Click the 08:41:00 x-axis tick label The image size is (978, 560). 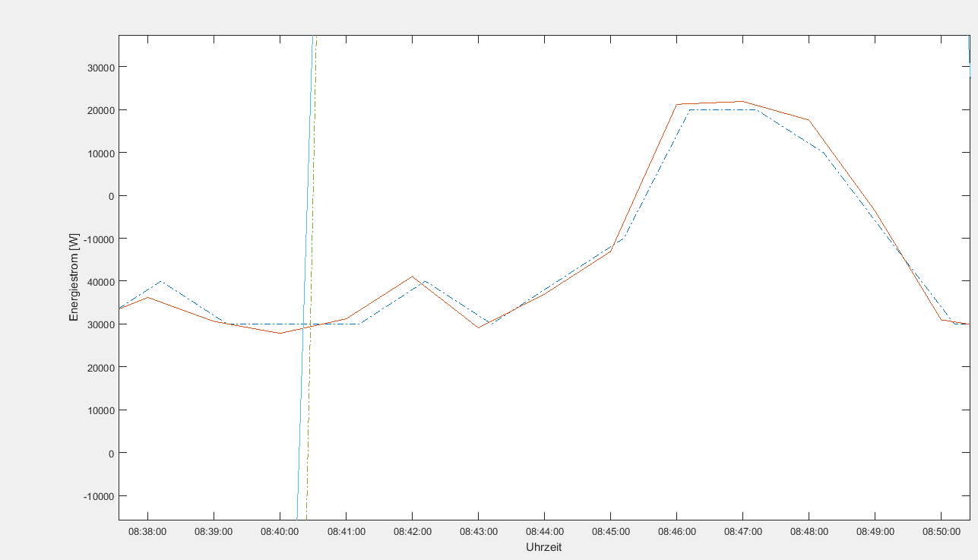[x=347, y=533]
